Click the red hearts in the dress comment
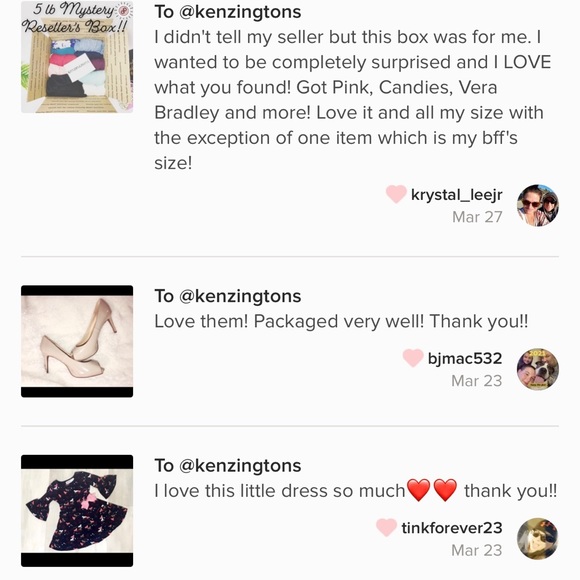The image size is (580, 580). [x=432, y=490]
